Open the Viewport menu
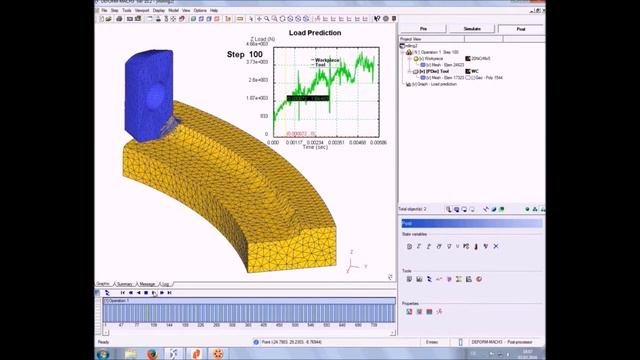 (142, 10)
